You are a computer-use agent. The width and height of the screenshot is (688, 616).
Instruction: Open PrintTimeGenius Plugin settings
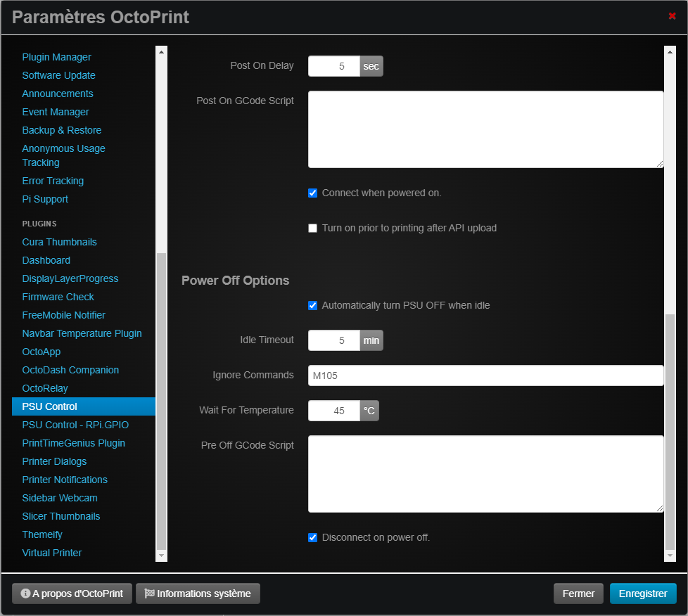pyautogui.click(x=74, y=443)
